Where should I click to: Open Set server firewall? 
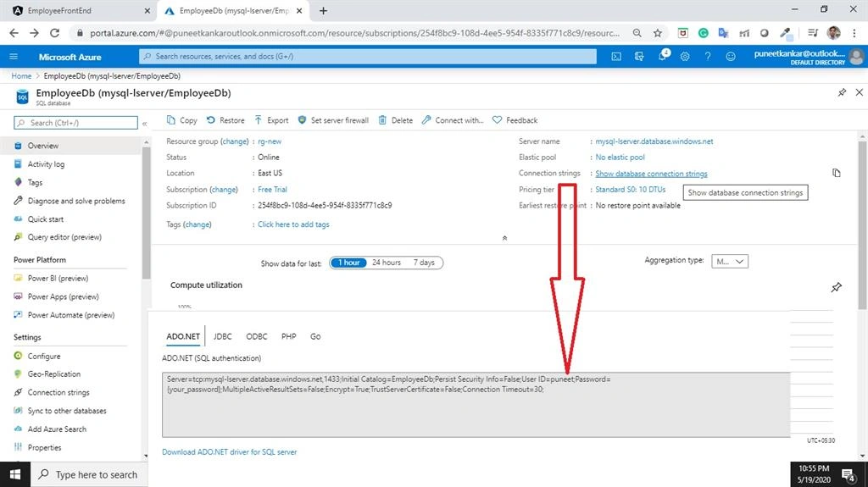click(x=333, y=120)
